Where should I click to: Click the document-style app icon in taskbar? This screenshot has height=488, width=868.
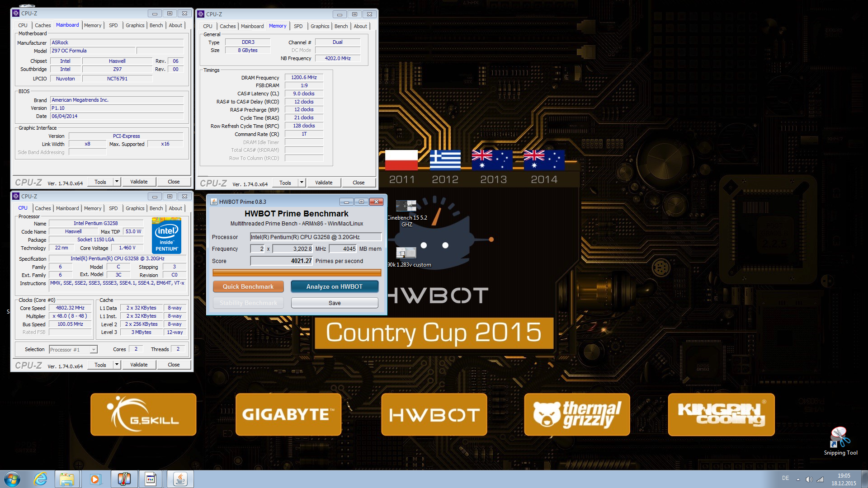point(151,479)
